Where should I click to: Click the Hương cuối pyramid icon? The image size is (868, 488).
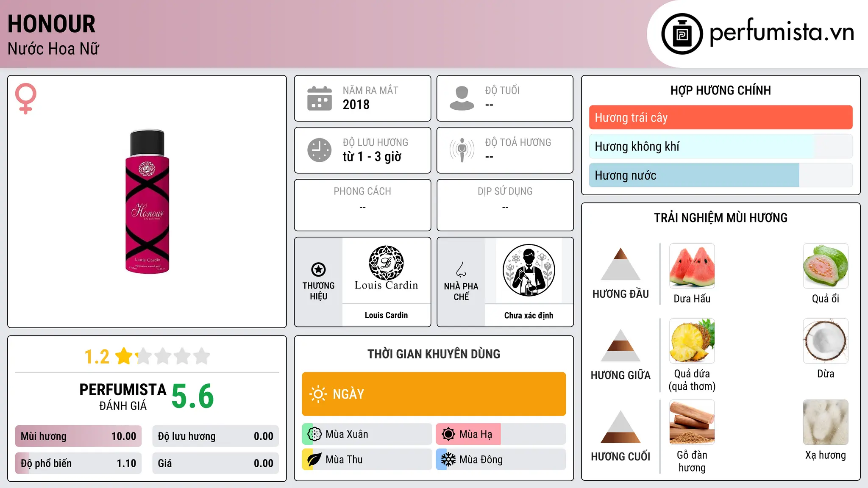point(620,427)
